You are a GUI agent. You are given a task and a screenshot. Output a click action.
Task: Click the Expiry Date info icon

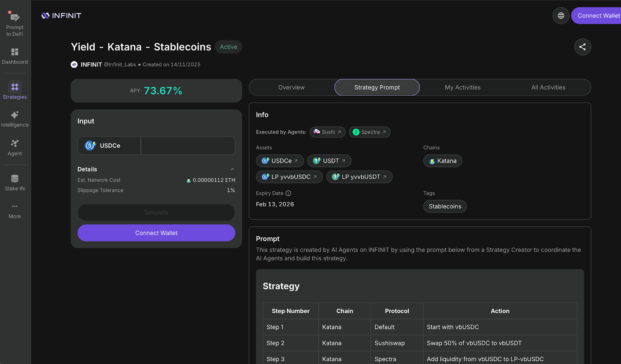click(x=288, y=193)
